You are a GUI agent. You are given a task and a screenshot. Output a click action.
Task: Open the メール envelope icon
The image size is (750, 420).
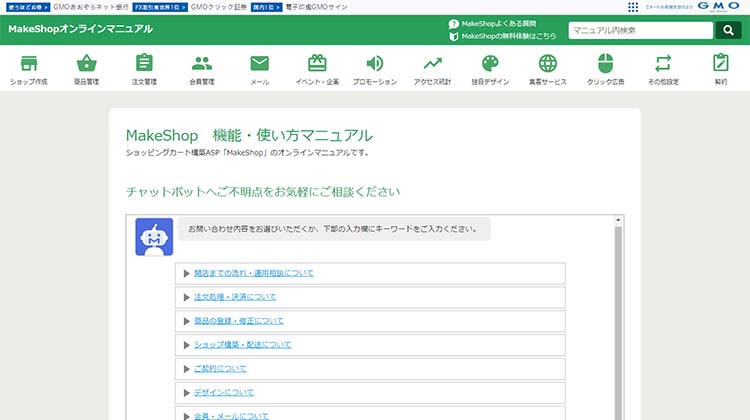(260, 63)
